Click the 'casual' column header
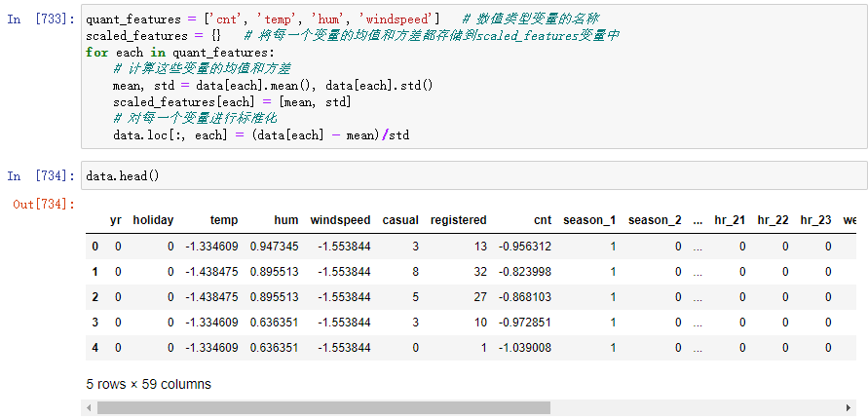The height and width of the screenshot is (419, 868). (400, 220)
